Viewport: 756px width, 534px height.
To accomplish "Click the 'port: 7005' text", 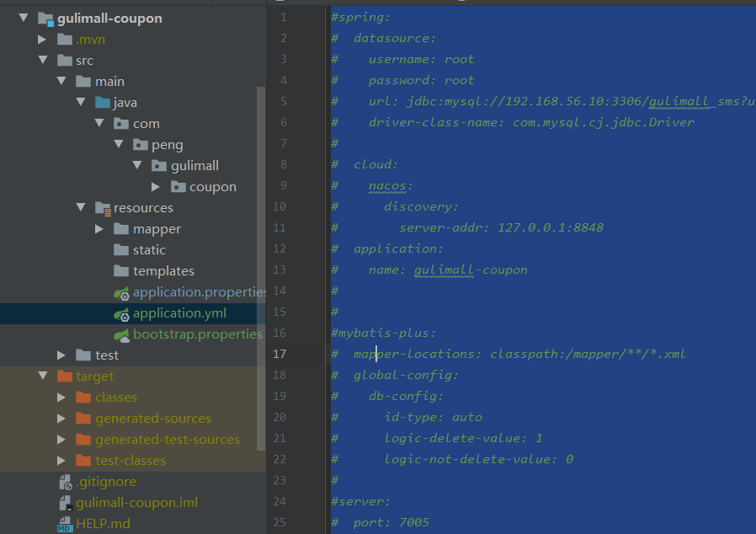I will (x=391, y=522).
